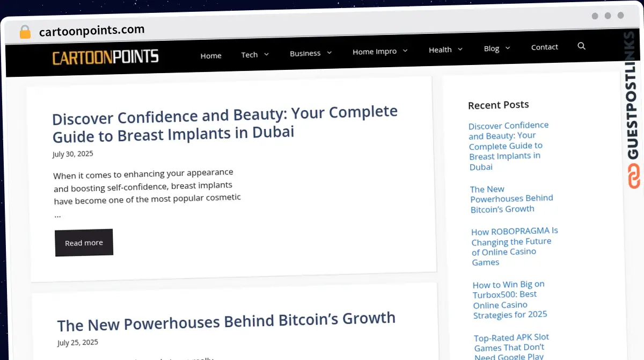
Task: Click the cartoonpoints.com address bar URL
Action: pyautogui.click(x=92, y=31)
